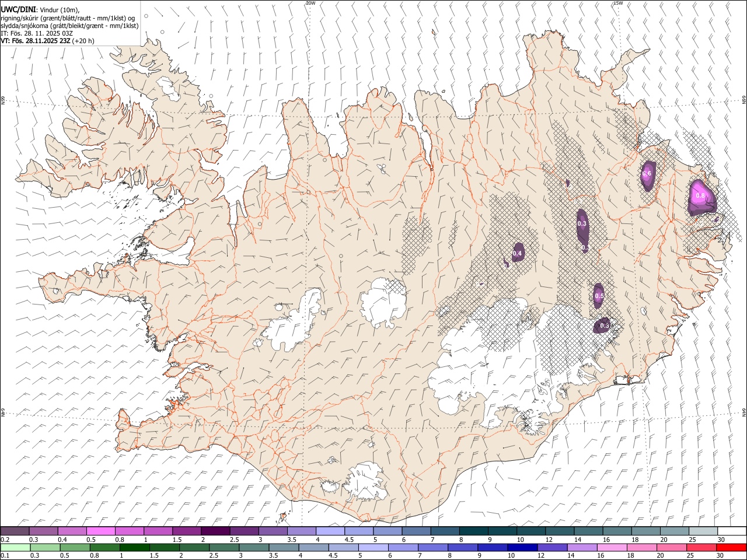Select snow legend swatch starting at 7

tap(445, 531)
